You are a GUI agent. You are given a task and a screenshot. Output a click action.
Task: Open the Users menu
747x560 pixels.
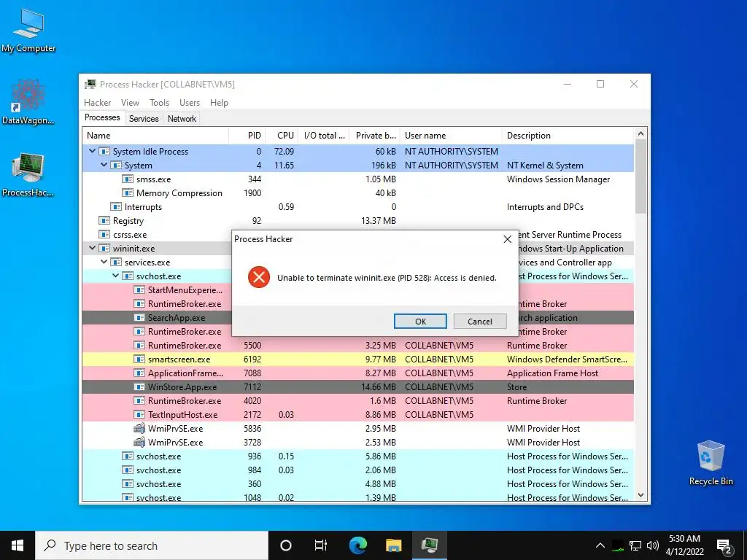tap(190, 102)
